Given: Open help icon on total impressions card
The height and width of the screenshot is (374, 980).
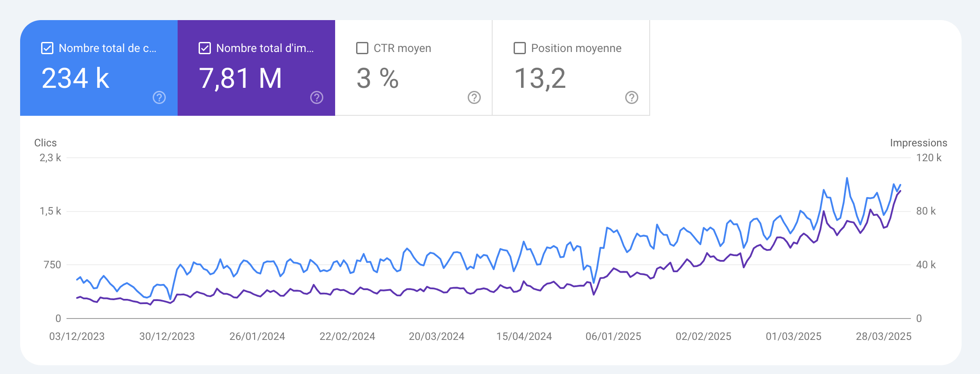Looking at the screenshot, I should [317, 97].
